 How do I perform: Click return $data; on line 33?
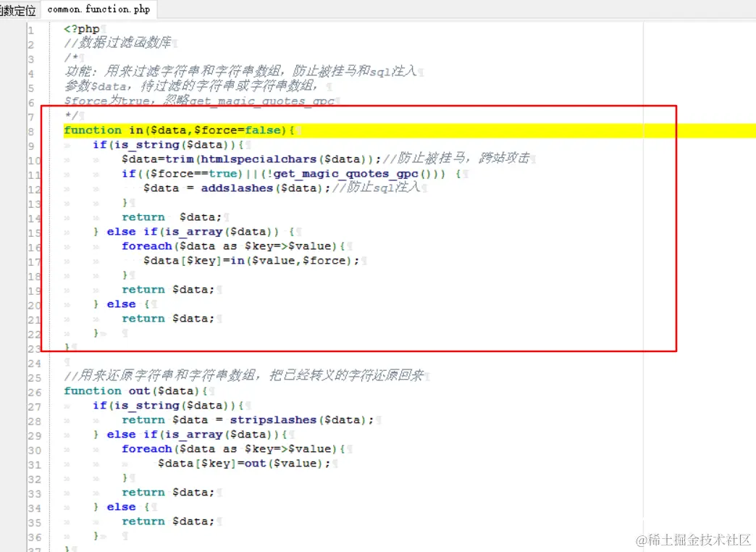168,492
